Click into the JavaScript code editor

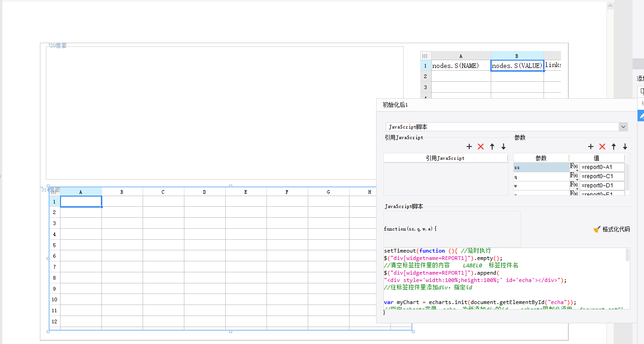(505, 278)
